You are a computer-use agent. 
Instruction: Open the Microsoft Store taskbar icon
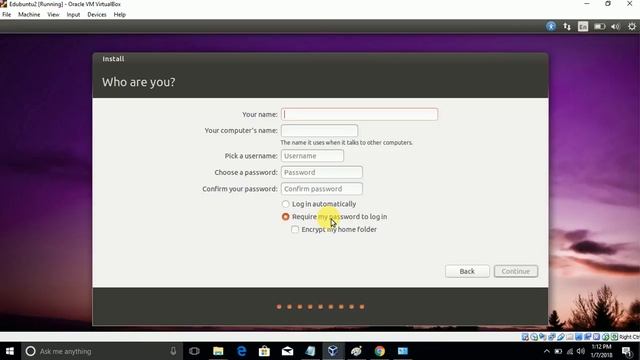point(264,351)
